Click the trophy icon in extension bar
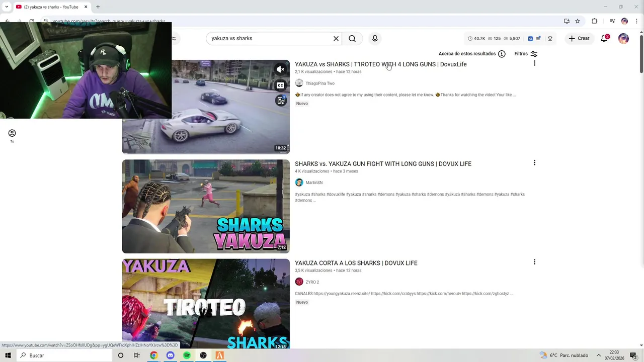644x362 pixels. pyautogui.click(x=550, y=38)
